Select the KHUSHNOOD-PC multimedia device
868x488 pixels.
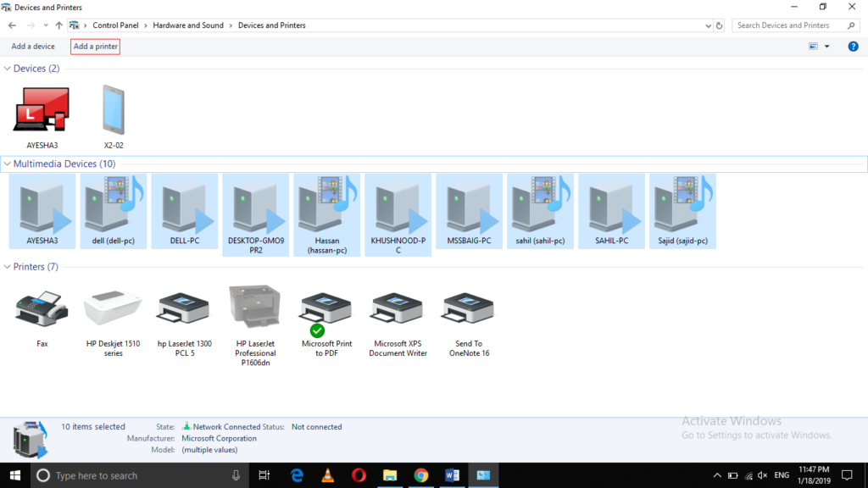[x=398, y=212]
